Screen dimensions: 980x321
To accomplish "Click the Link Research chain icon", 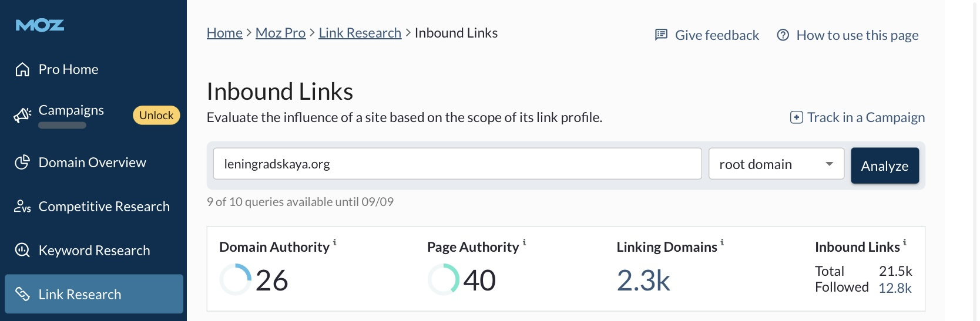I will tap(22, 294).
